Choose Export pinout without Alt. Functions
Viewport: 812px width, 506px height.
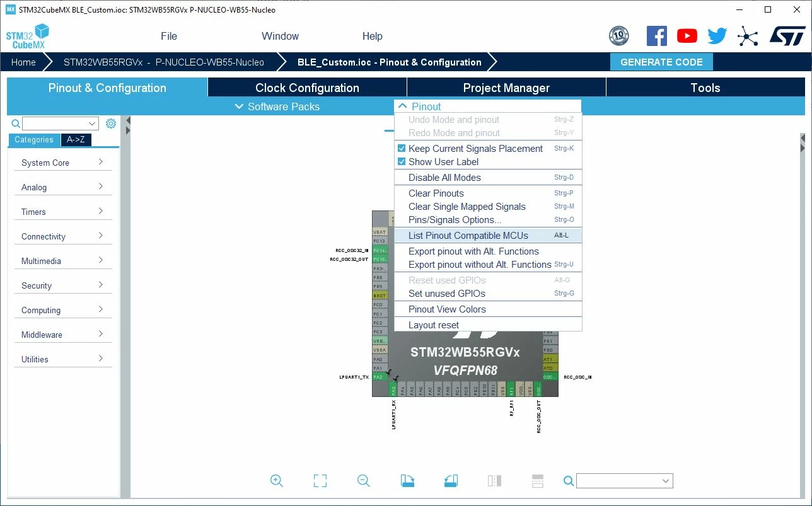(487, 265)
